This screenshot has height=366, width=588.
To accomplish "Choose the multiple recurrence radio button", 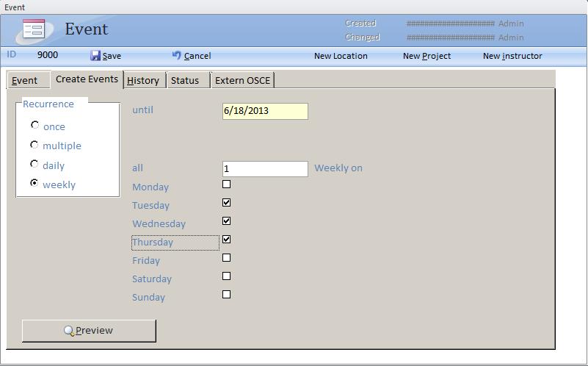I will coord(35,145).
